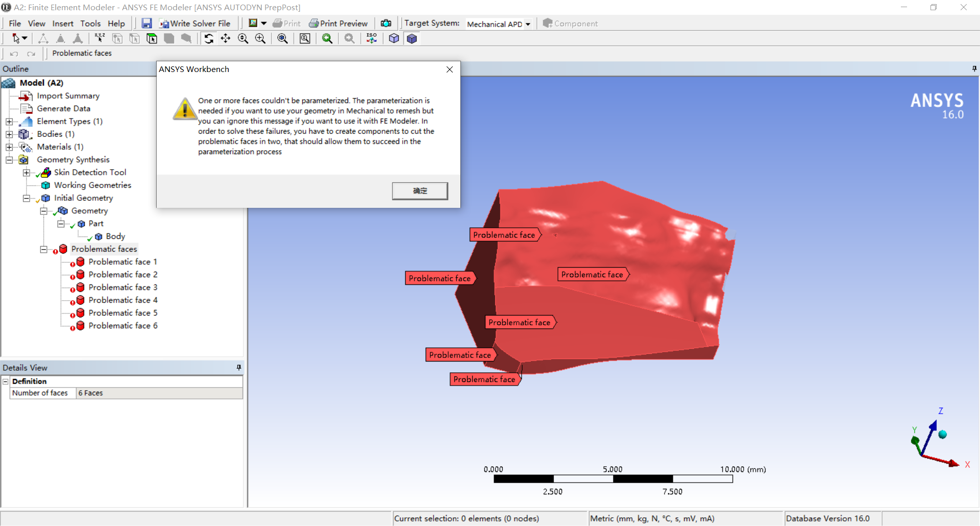Open the Tools menu
Screen dimensions: 980x526
[90, 23]
